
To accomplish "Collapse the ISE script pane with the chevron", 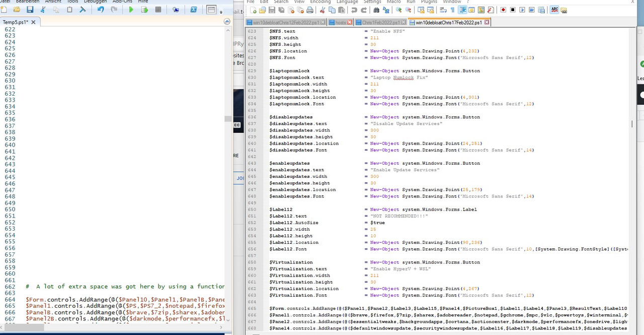I will (x=227, y=22).
